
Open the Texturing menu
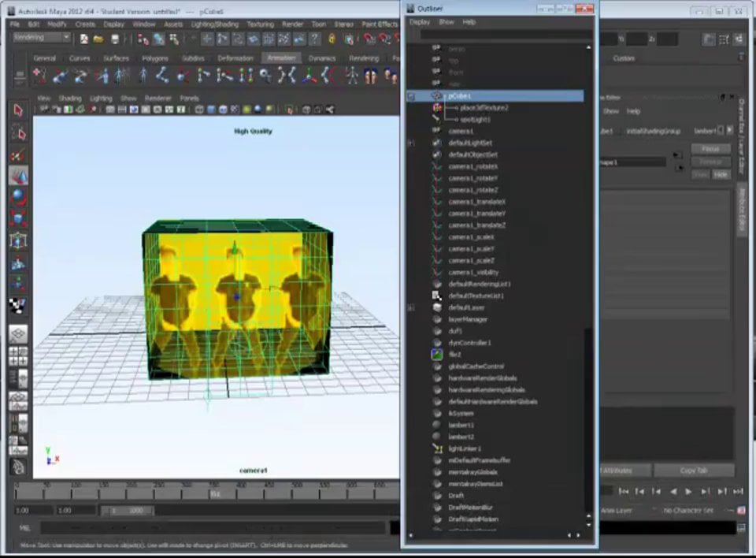[261, 24]
